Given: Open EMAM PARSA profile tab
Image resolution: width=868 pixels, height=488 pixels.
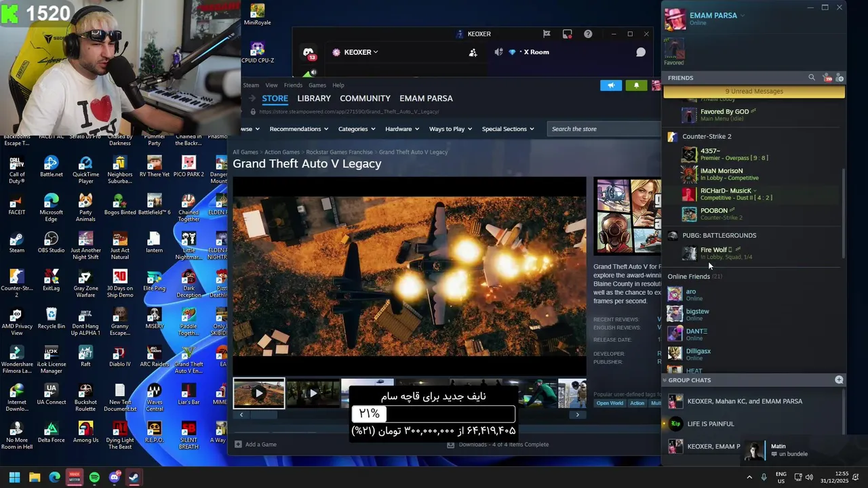Looking at the screenshot, I should (426, 98).
